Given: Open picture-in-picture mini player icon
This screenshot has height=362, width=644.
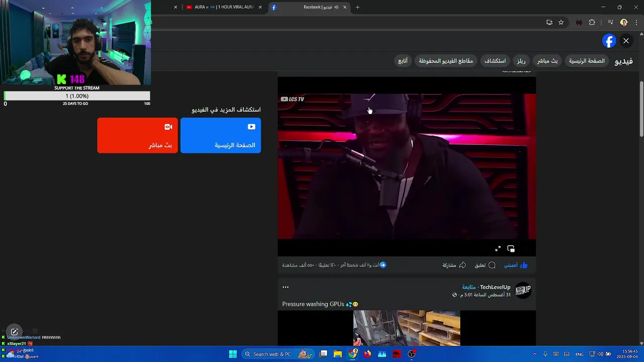Looking at the screenshot, I should [x=511, y=249].
